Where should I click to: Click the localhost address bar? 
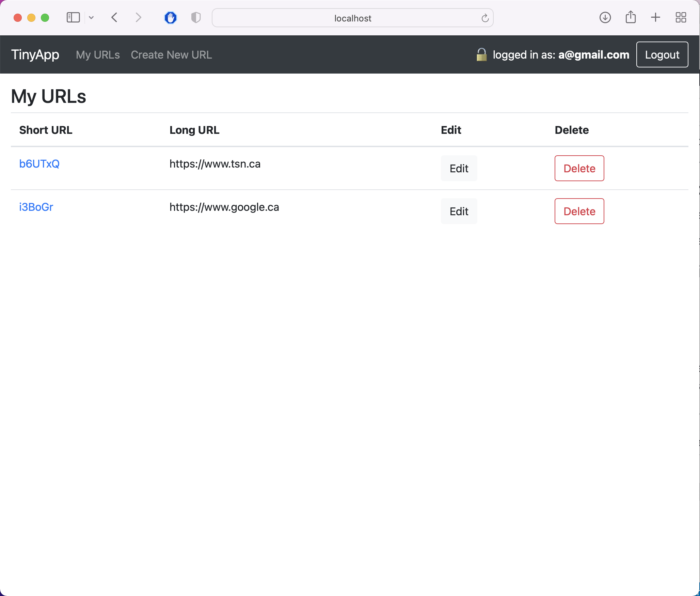pyautogui.click(x=352, y=18)
